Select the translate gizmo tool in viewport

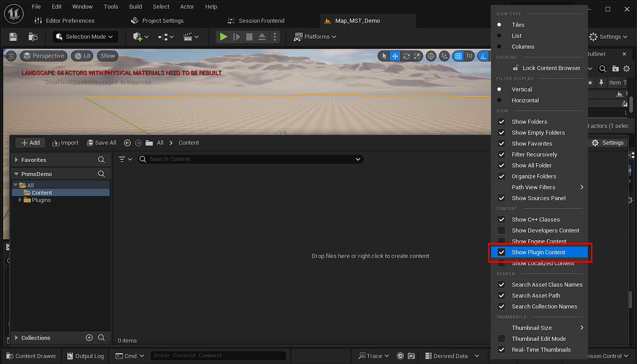point(395,56)
